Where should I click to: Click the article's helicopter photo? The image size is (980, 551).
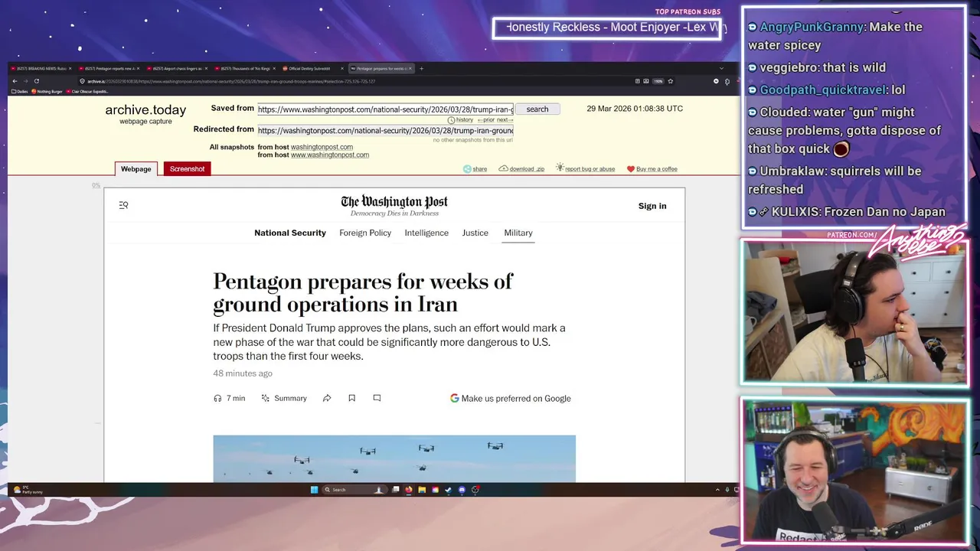pos(394,458)
